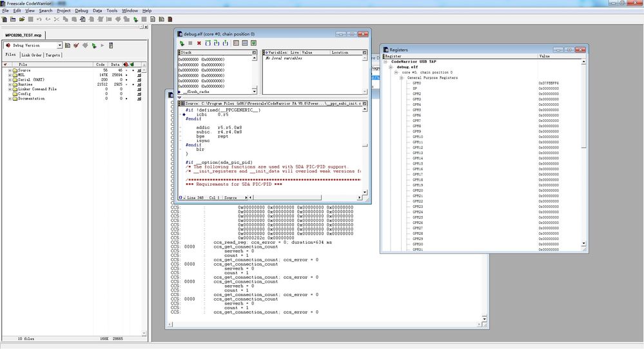Viewport: 644px width, 349px height.
Task: Expand the Source folder
Action: click(10, 70)
